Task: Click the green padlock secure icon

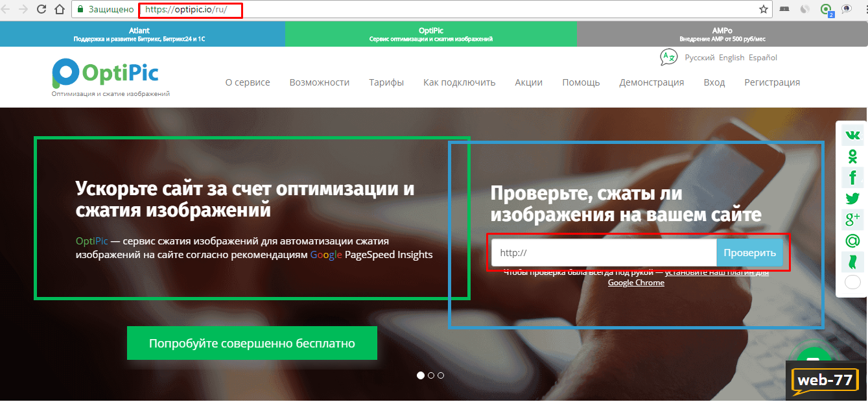Action: tap(80, 10)
